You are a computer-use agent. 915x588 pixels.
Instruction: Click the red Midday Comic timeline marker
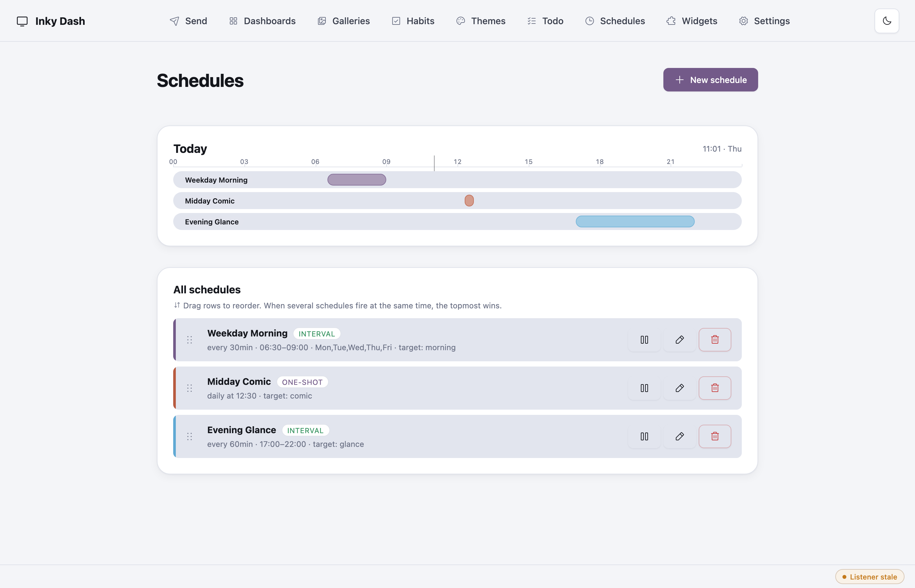(469, 201)
